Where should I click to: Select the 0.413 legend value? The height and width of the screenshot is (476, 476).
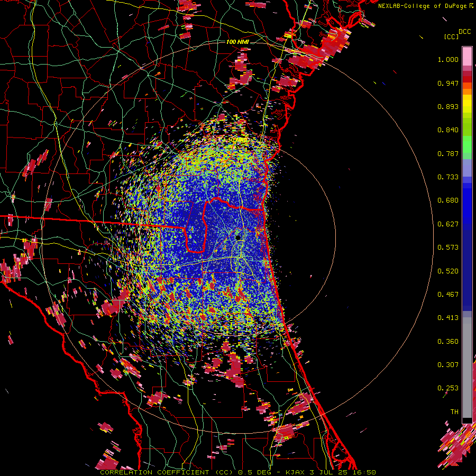tap(448, 318)
